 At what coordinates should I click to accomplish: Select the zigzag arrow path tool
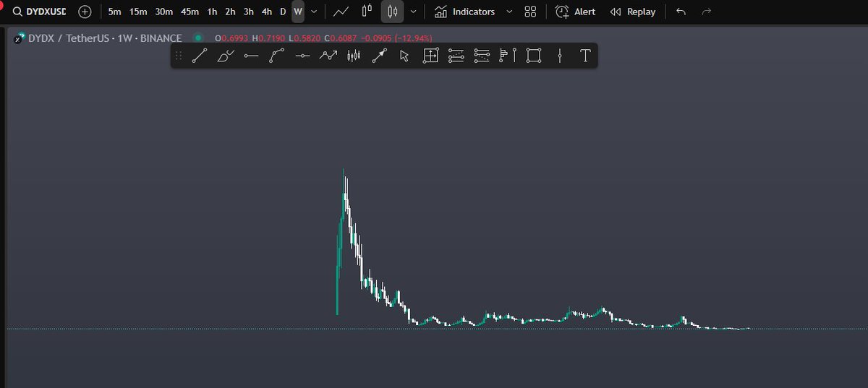pos(328,56)
